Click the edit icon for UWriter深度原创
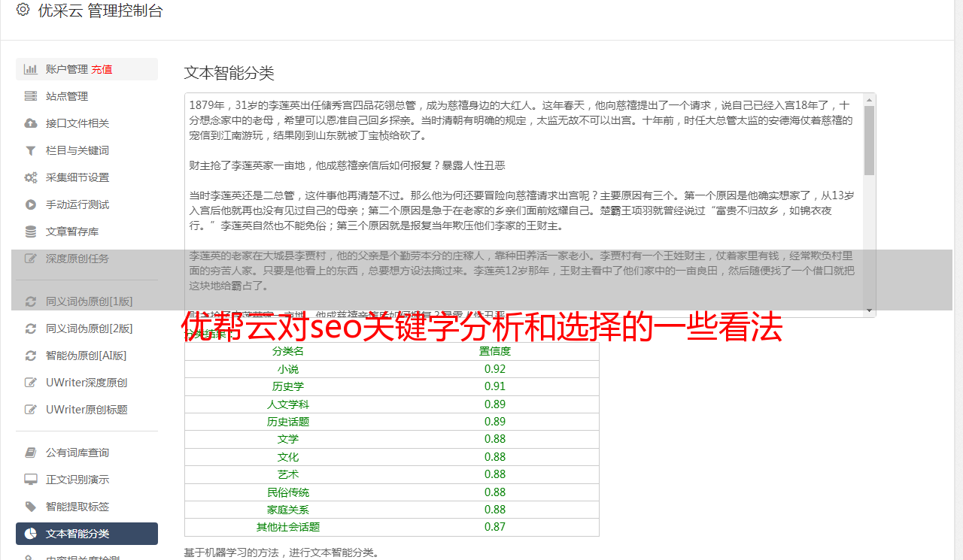The image size is (963, 560). tap(31, 383)
